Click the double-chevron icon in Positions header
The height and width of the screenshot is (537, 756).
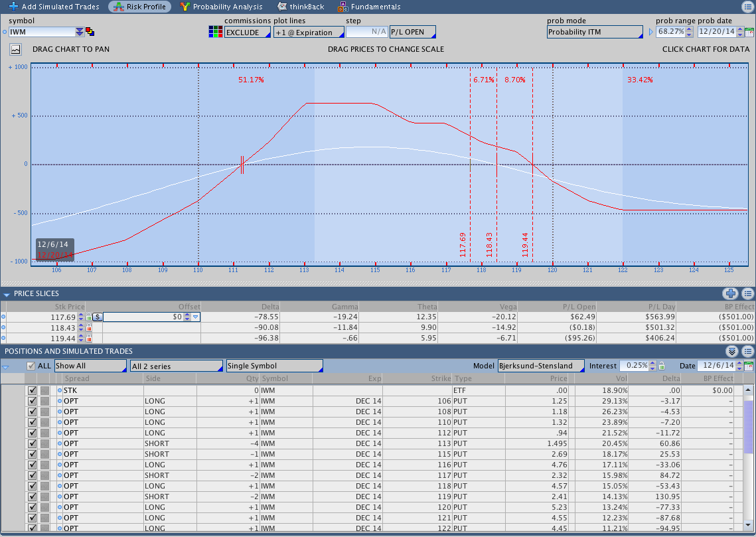click(x=732, y=351)
